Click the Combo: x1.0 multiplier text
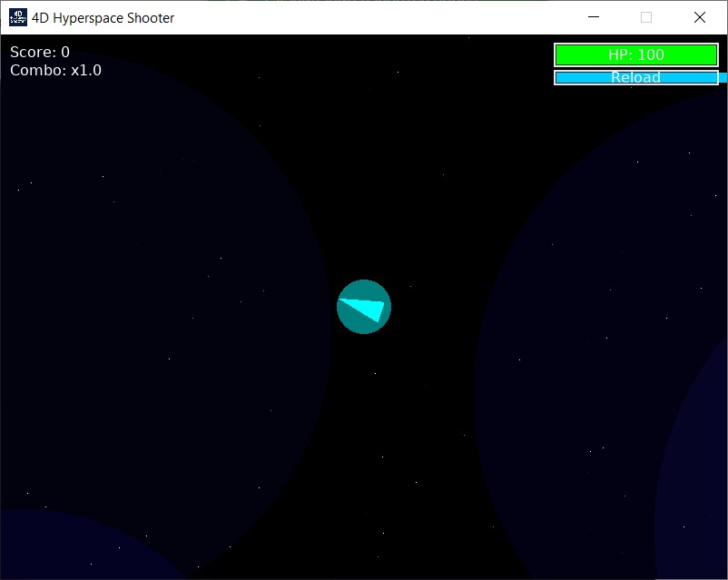 pyautogui.click(x=55, y=71)
